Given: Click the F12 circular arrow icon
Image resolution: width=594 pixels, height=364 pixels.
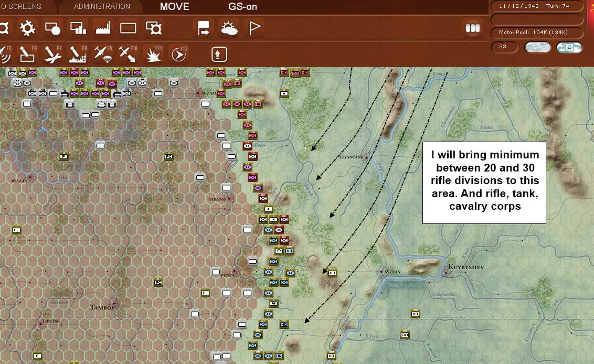Looking at the screenshot, I should tap(178, 54).
